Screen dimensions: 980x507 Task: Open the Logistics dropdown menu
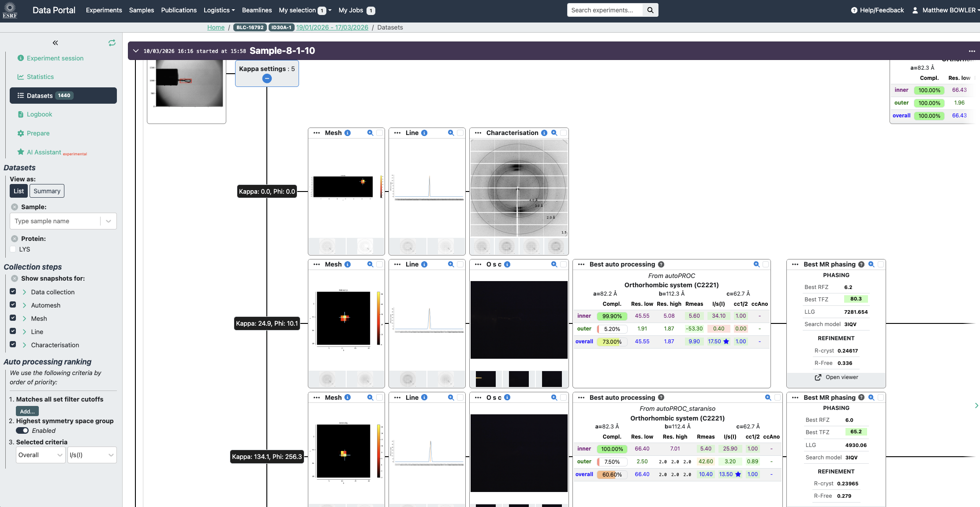coord(219,10)
